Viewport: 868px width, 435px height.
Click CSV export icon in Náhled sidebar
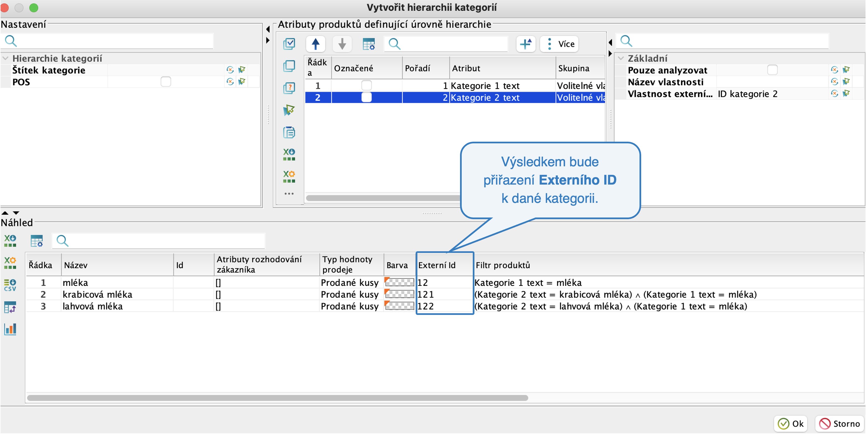10,285
